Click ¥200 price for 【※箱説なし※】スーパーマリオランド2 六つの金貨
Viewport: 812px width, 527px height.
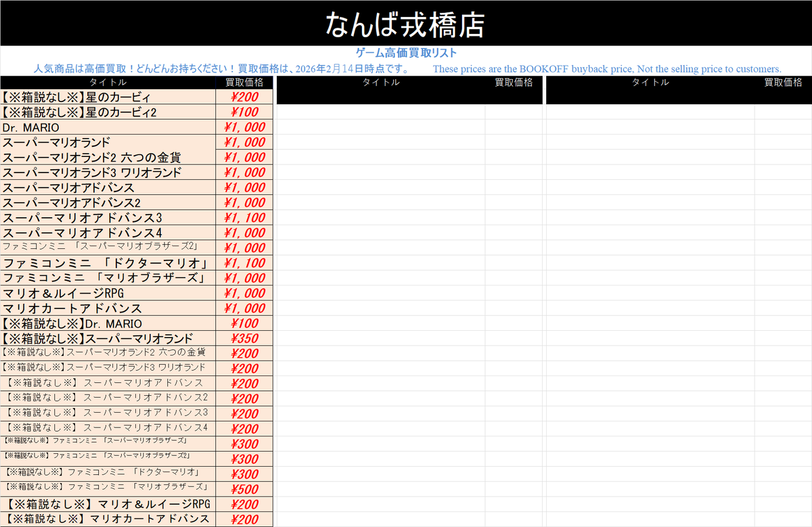coord(244,353)
